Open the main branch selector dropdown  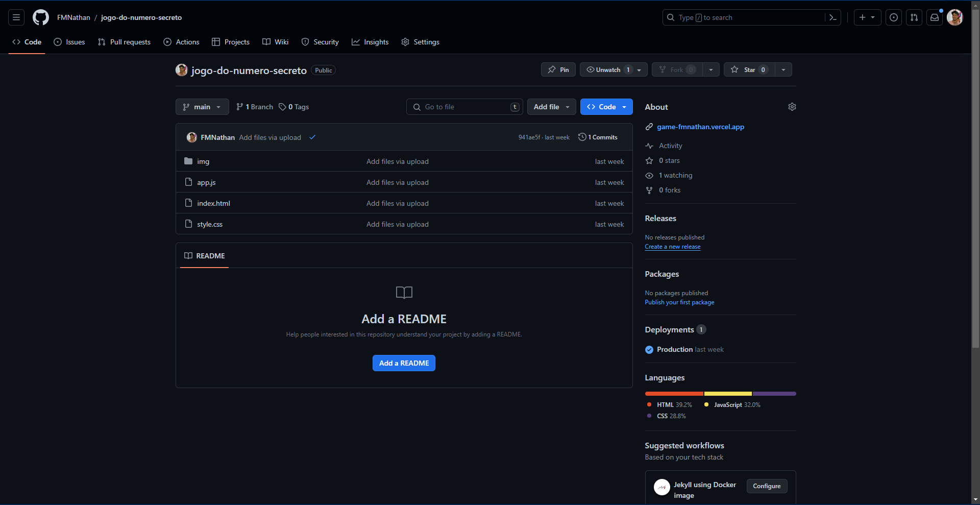(x=202, y=107)
